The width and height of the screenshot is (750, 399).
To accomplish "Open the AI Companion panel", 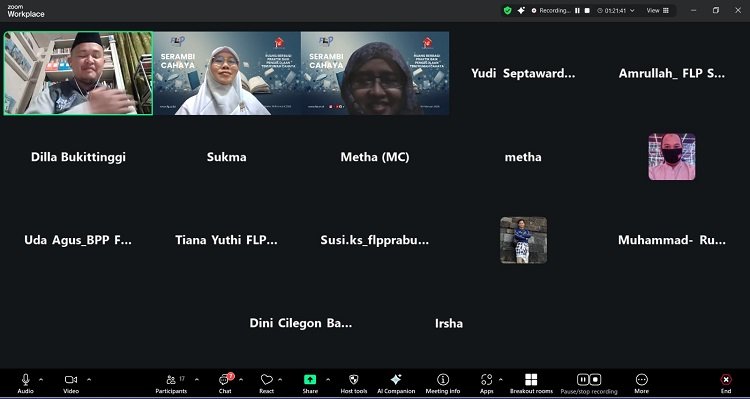I will coord(396,383).
